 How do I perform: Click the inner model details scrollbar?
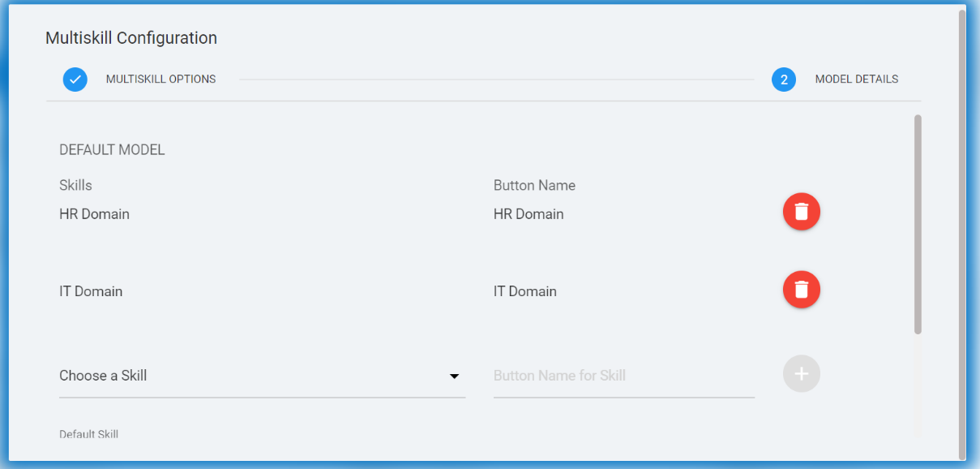918,223
